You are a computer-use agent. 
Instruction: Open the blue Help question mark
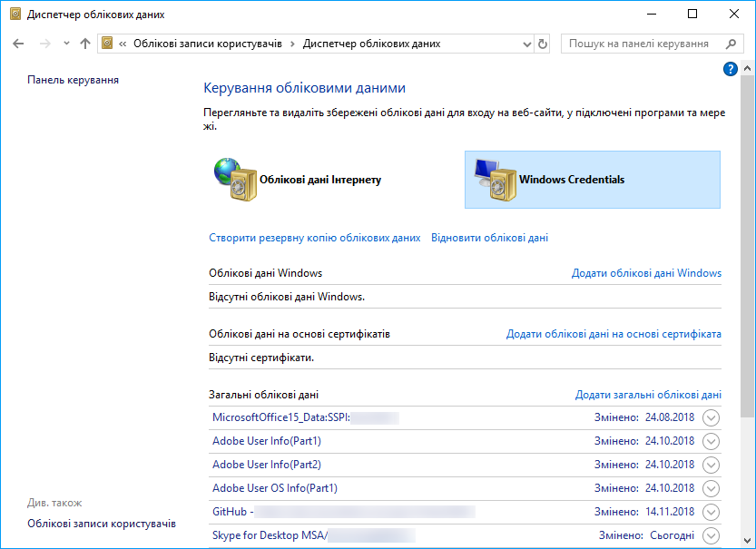click(730, 69)
